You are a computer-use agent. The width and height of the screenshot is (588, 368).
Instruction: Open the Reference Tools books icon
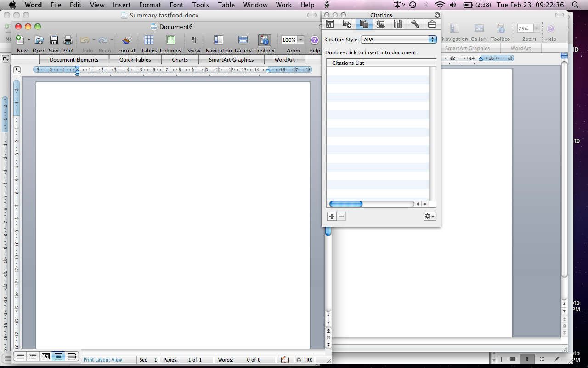coord(398,24)
